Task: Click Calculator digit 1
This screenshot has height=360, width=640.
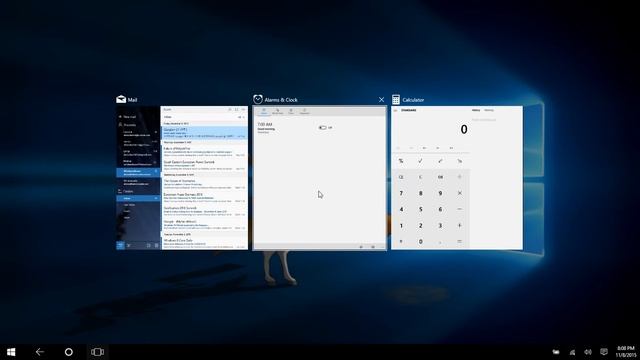Action: click(x=401, y=225)
